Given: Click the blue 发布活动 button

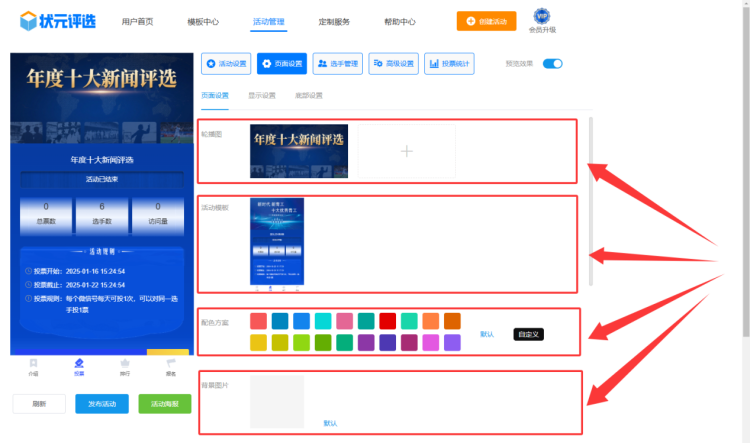Looking at the screenshot, I should [101, 404].
